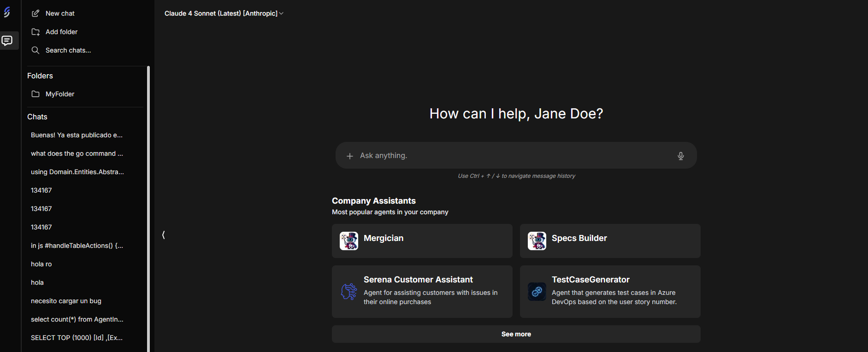The image size is (868, 352).
Task: Open the Claude 4 Sonnet model dropdown
Action: tap(224, 13)
